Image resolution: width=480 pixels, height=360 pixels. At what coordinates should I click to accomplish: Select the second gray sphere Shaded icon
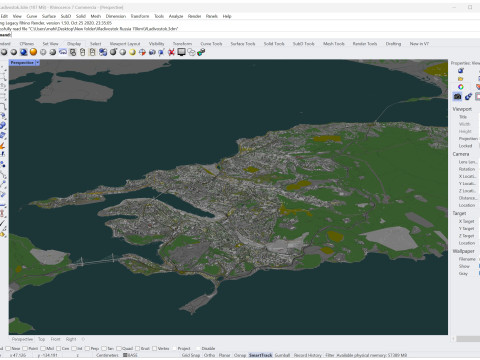pyautogui.click(x=14, y=52)
